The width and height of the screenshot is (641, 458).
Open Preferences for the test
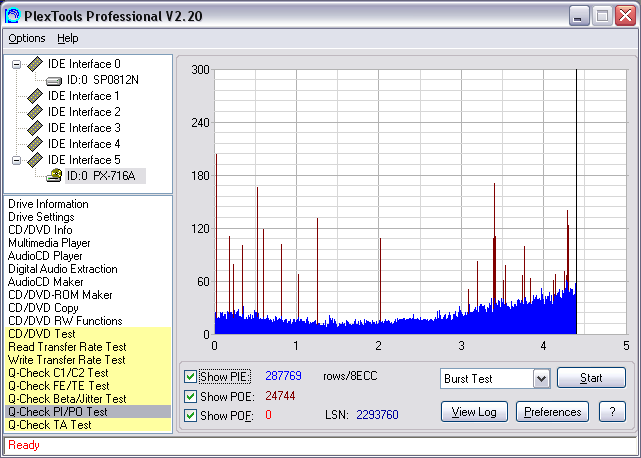pyautogui.click(x=552, y=412)
